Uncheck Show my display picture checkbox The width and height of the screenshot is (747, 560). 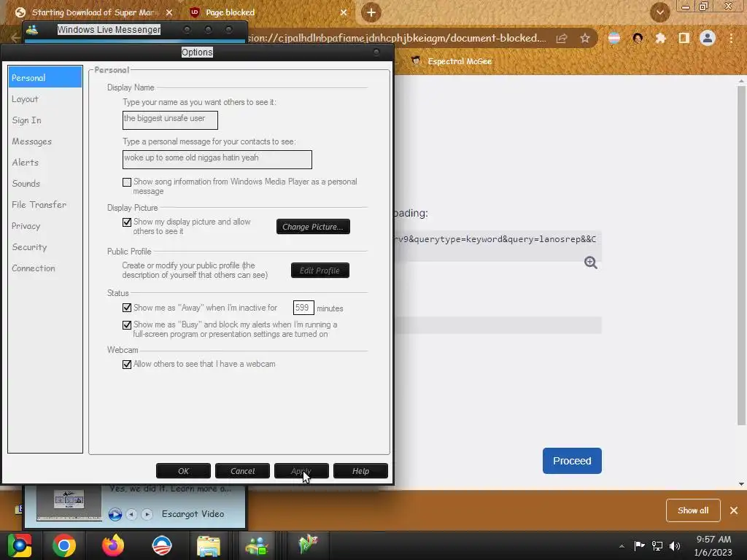(127, 222)
